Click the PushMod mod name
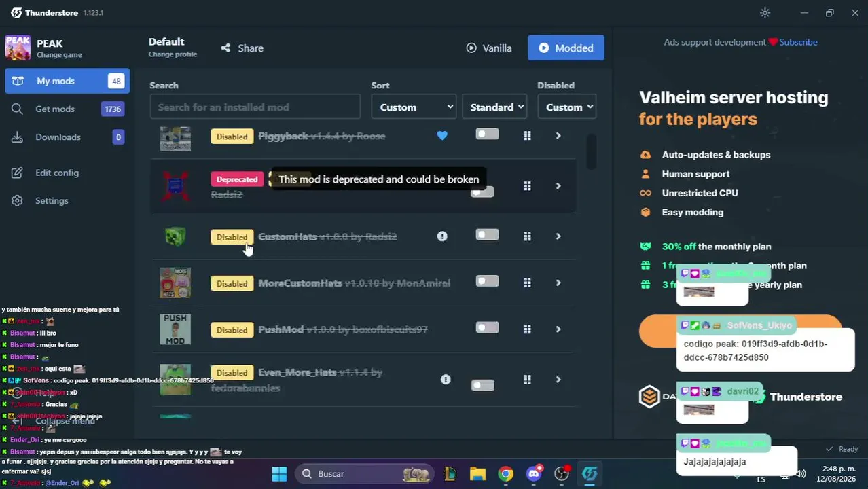The image size is (868, 489). pyautogui.click(x=281, y=329)
